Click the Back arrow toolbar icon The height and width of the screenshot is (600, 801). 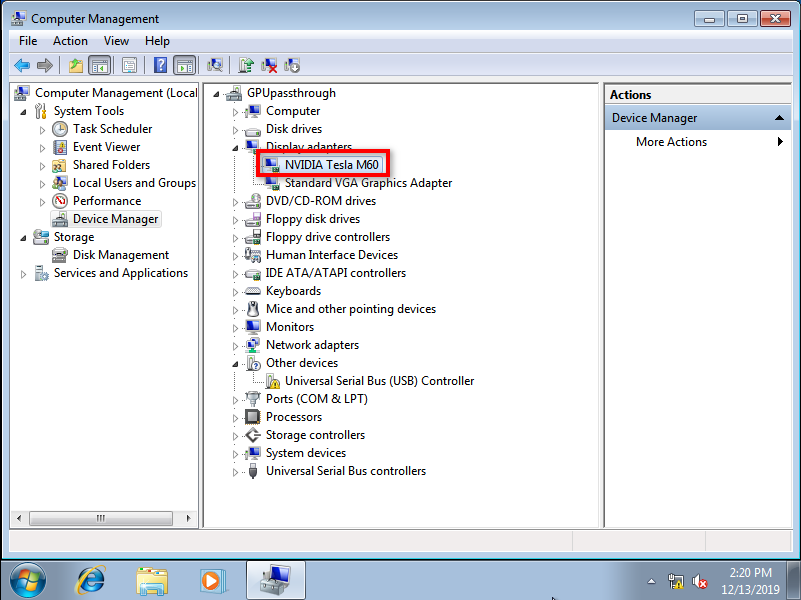point(22,65)
